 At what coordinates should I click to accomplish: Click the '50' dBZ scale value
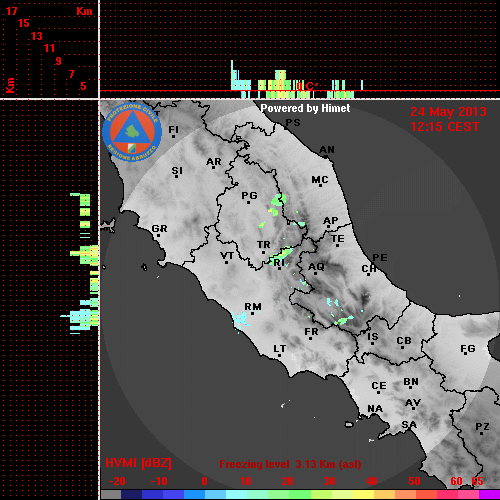pos(414,481)
